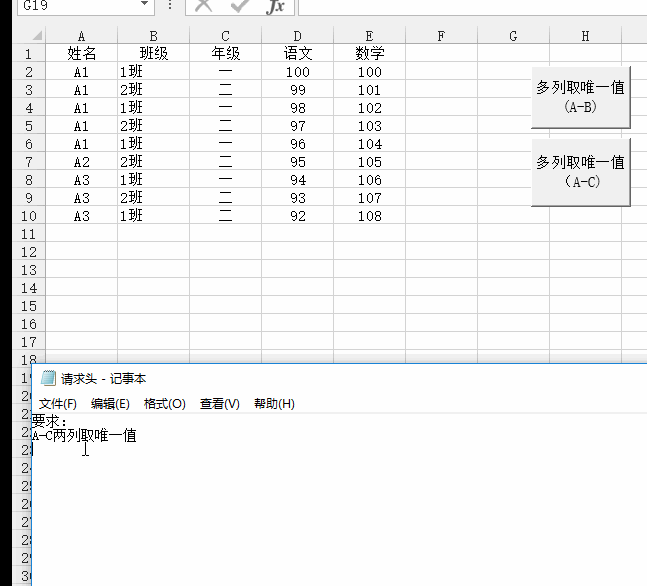Select column B header
This screenshot has height=586, width=647.
(153, 36)
